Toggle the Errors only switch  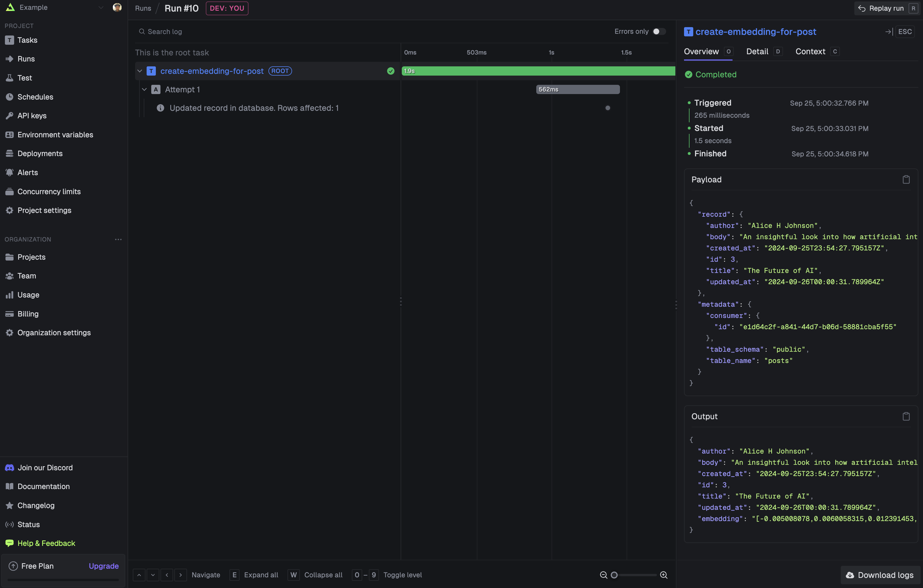(x=659, y=31)
